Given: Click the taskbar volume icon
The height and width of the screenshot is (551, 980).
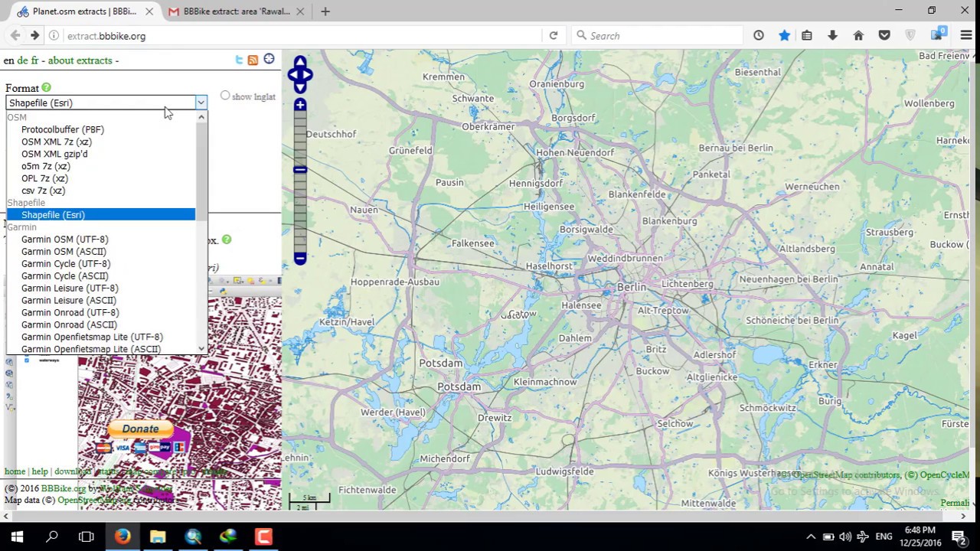Looking at the screenshot, I should (845, 536).
